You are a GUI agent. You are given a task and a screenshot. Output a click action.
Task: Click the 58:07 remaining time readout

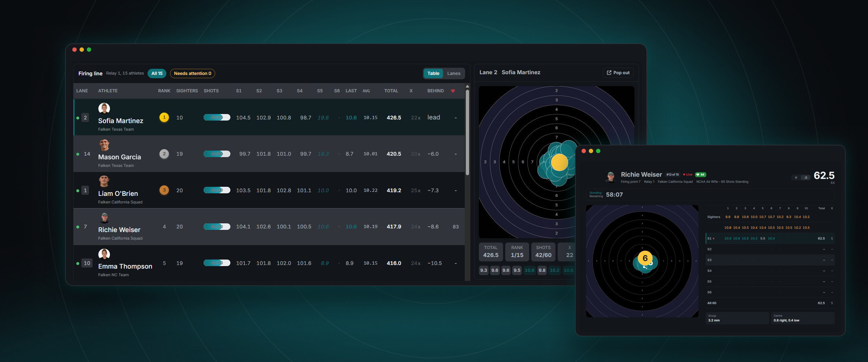(614, 195)
